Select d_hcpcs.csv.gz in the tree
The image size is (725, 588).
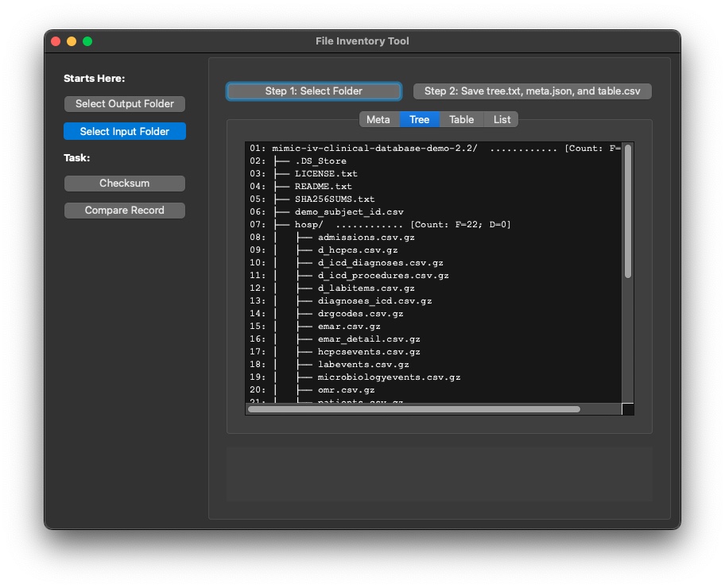(358, 250)
